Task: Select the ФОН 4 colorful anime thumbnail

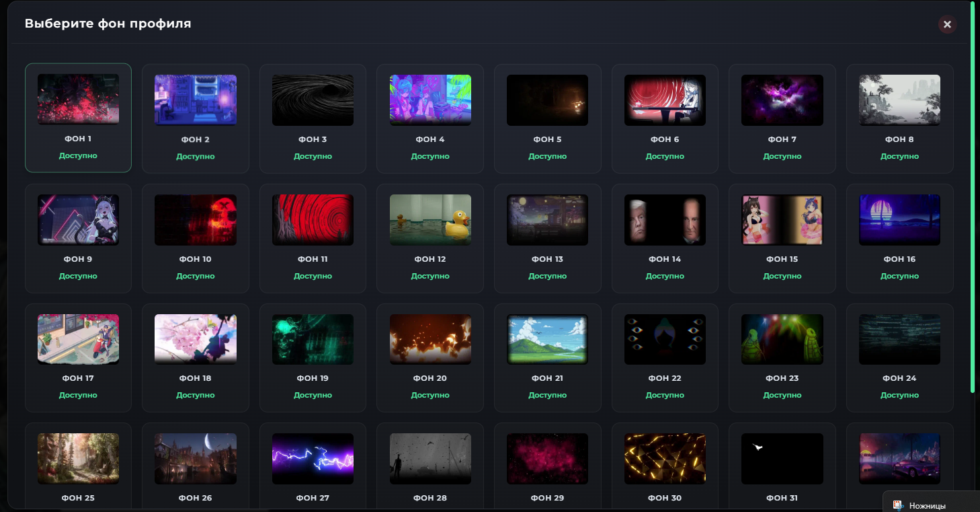Action: coord(430,100)
